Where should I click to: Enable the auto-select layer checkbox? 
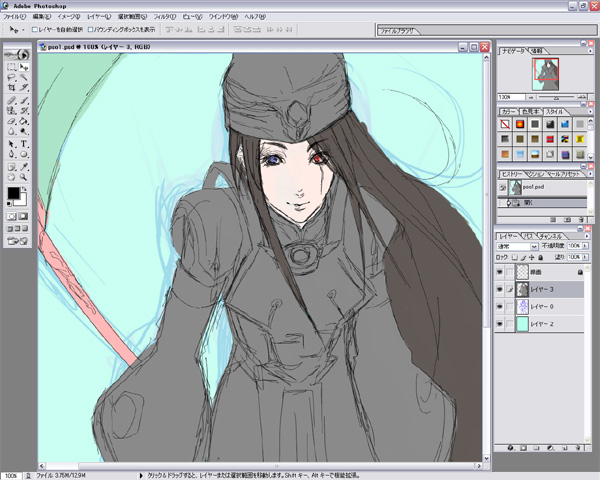coord(35,29)
